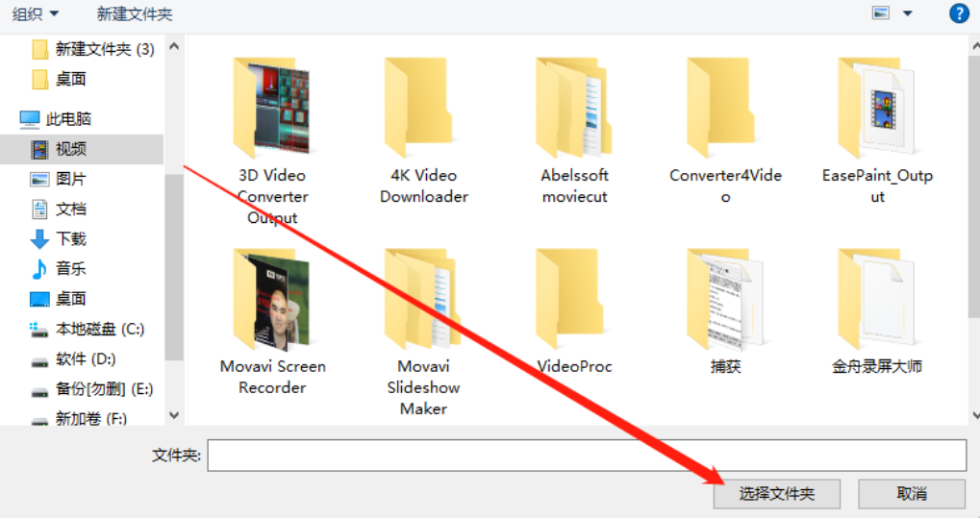
Task: Select the 音乐 text label in sidebar
Action: click(x=70, y=269)
